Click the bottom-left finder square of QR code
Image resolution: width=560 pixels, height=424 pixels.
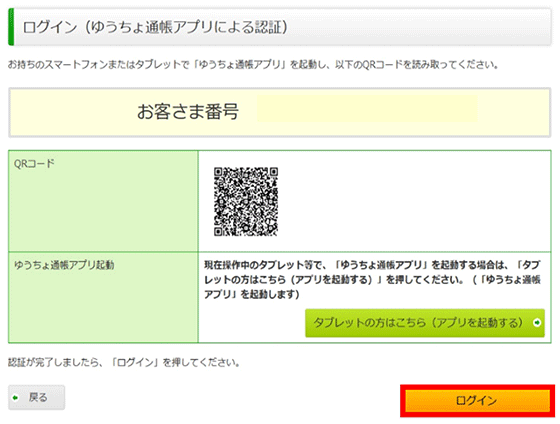[x=219, y=231]
